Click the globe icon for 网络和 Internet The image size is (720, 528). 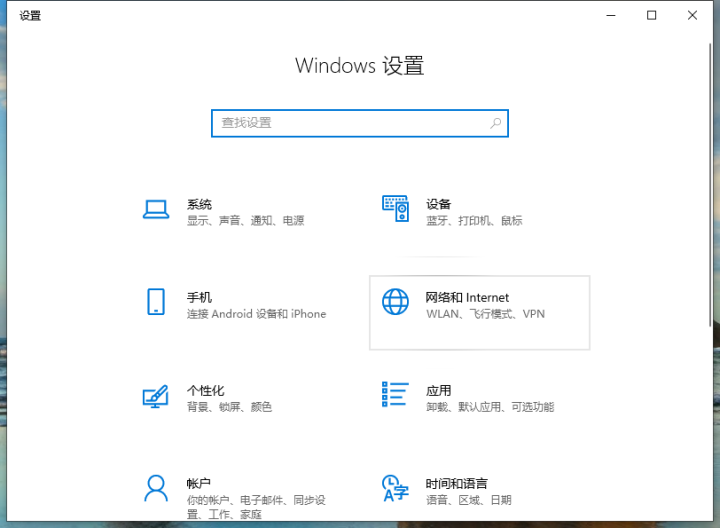point(395,302)
